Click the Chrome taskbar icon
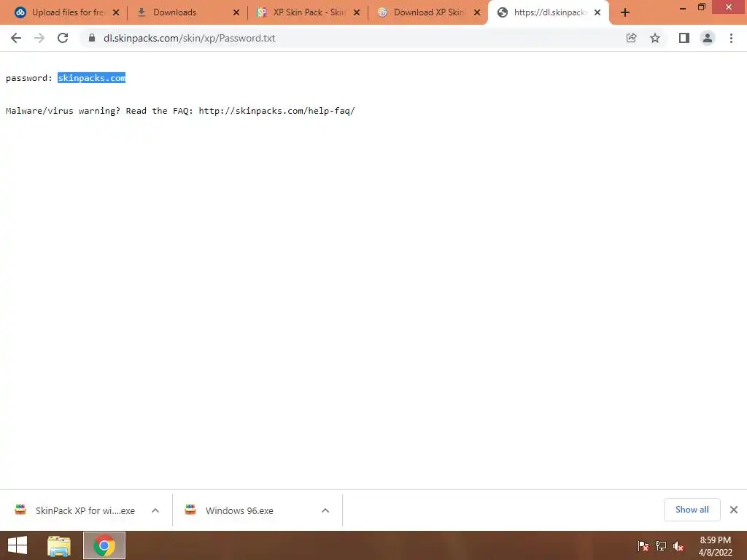The height and width of the screenshot is (560, 747). click(104, 545)
